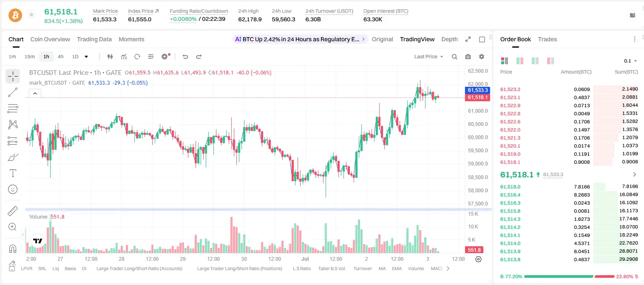This screenshot has height=285, width=644.
Task: Click the chart screenshot camera icon
Action: pyautogui.click(x=468, y=57)
